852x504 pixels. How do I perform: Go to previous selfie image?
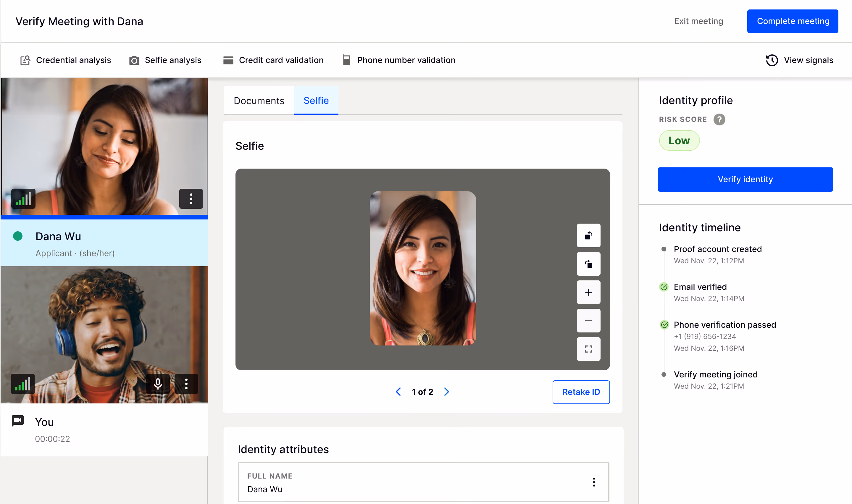coord(398,392)
